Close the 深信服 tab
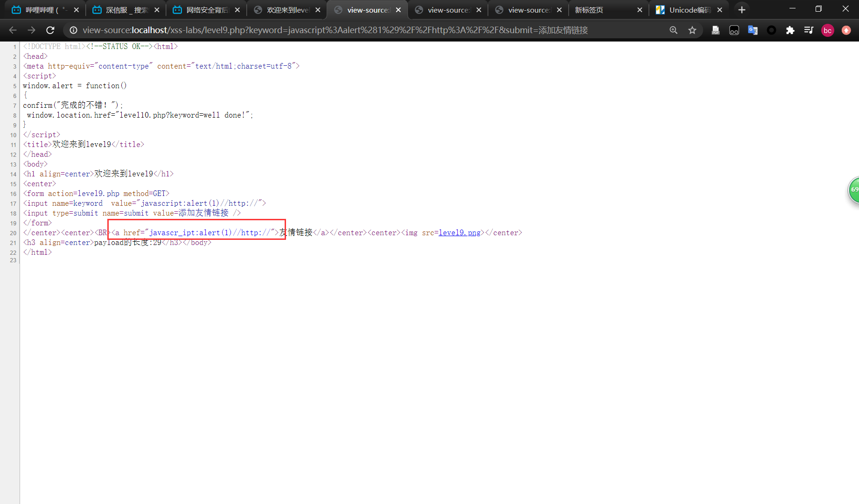The height and width of the screenshot is (504, 859). click(157, 10)
